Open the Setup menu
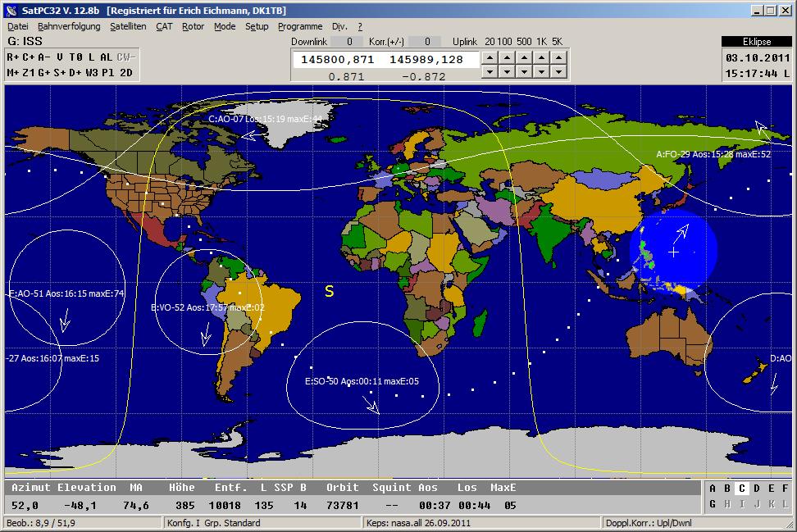This screenshot has width=797, height=532. pyautogui.click(x=257, y=26)
